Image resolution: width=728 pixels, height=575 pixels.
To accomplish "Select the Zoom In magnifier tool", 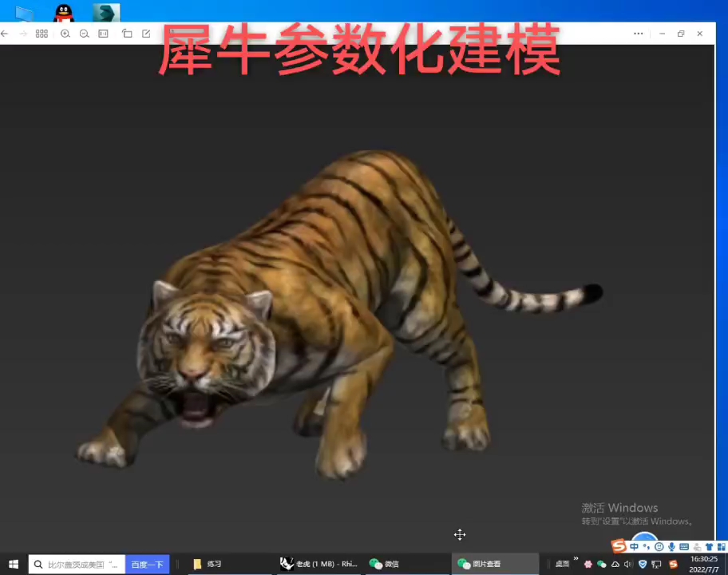I will click(x=65, y=34).
